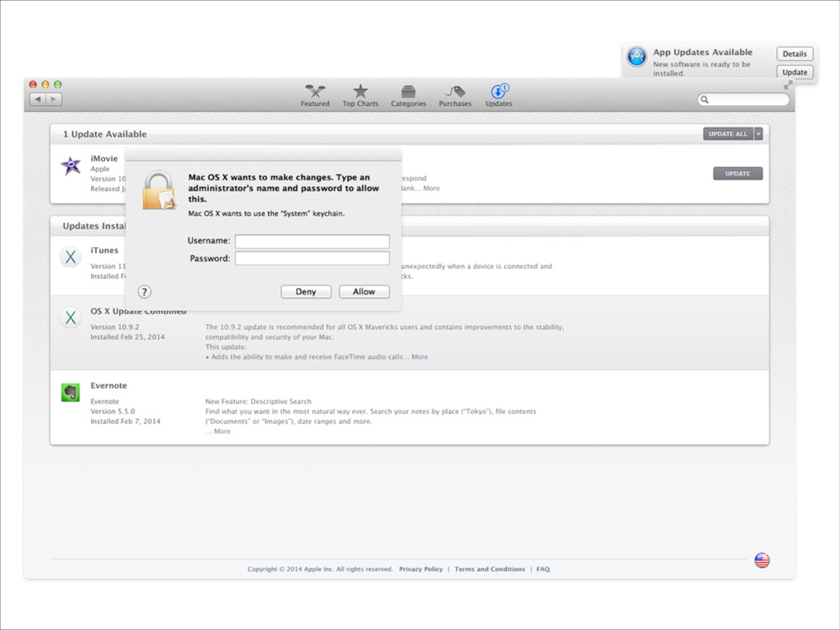Click the iTunes title text
This screenshot has width=840, height=630.
pyautogui.click(x=104, y=250)
